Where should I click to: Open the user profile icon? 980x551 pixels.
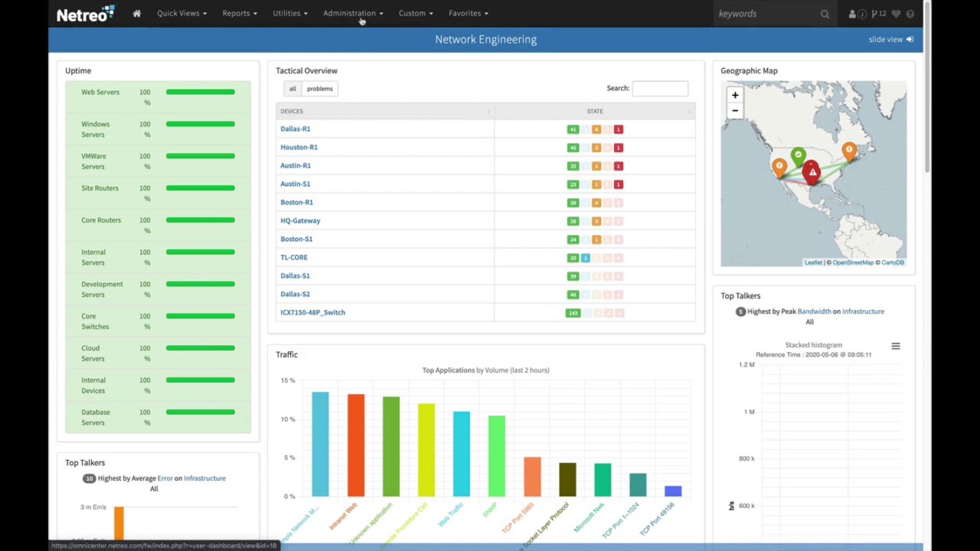click(x=853, y=14)
